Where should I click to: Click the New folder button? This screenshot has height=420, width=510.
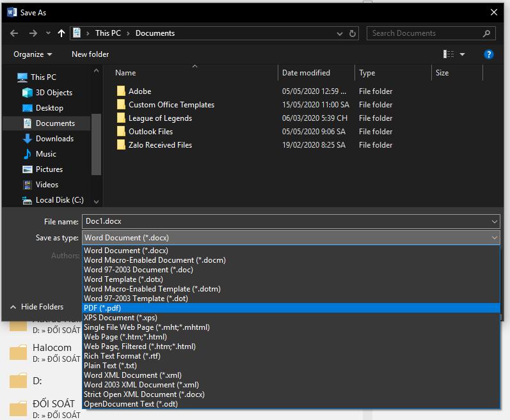90,54
